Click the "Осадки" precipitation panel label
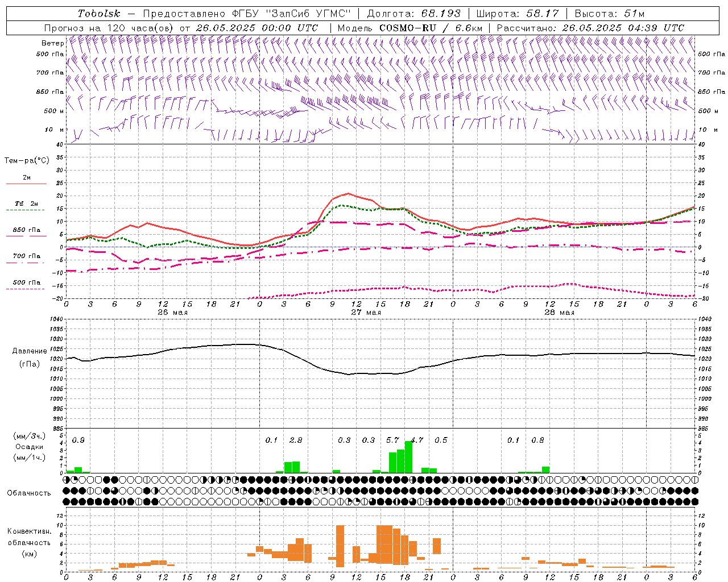The width and height of the screenshot is (728, 582). (x=29, y=447)
